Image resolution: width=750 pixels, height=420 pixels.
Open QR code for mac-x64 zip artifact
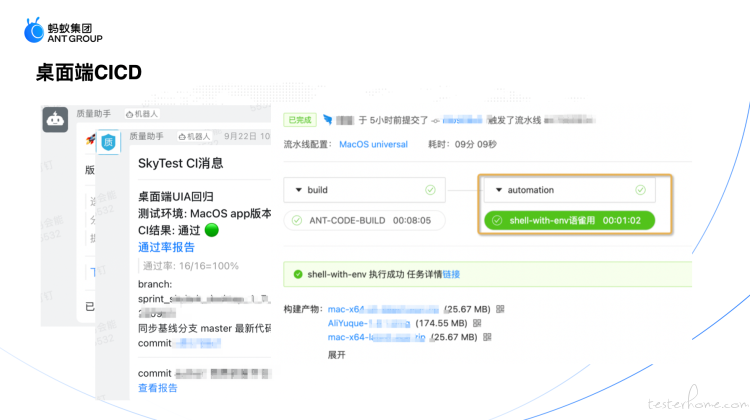[487, 337]
